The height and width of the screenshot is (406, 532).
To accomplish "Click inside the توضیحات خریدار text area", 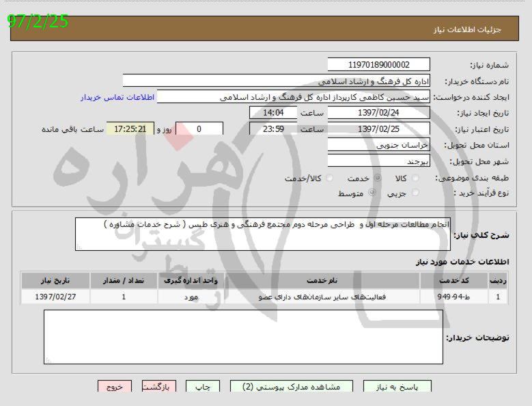I will 242,336.
